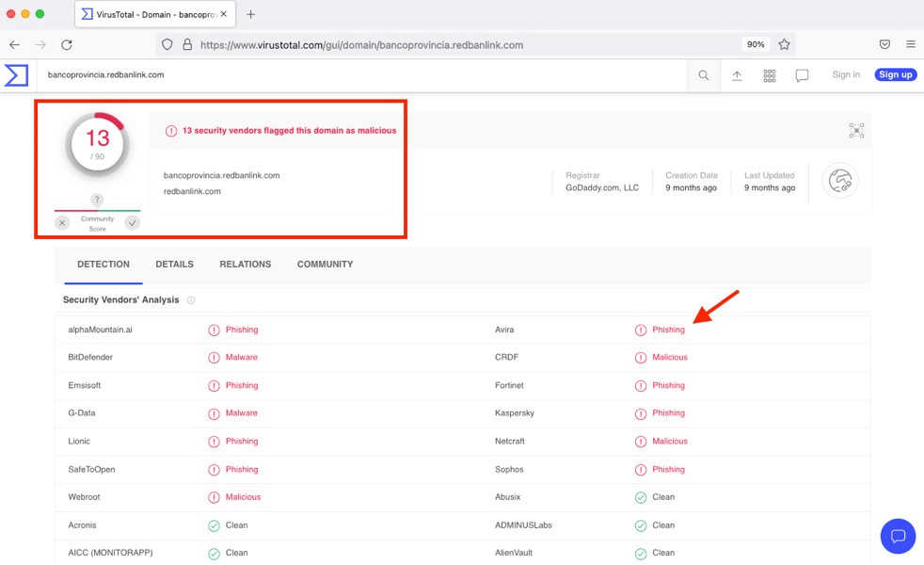Screen dimensions: 924x565
Task: Switch to the DETAILS tab
Action: 174,265
